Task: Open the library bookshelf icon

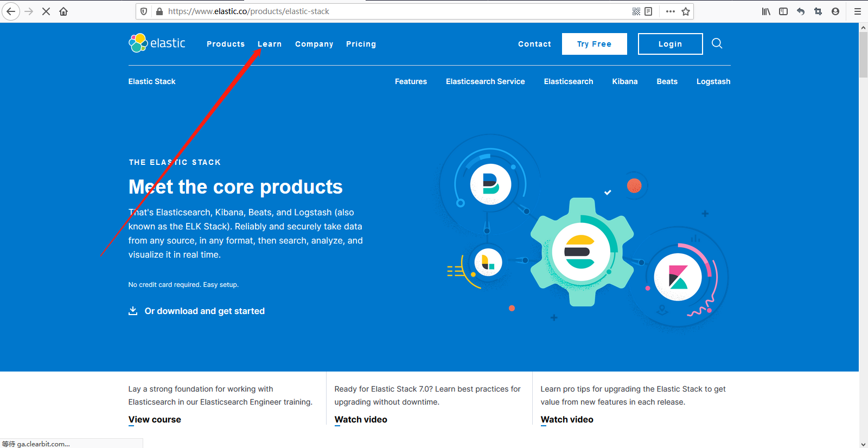Action: [x=766, y=11]
